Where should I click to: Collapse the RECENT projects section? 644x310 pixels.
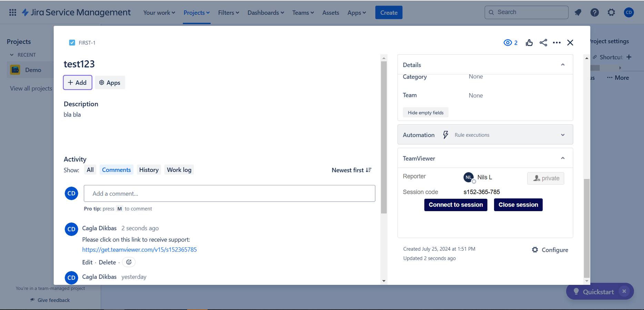click(12, 55)
